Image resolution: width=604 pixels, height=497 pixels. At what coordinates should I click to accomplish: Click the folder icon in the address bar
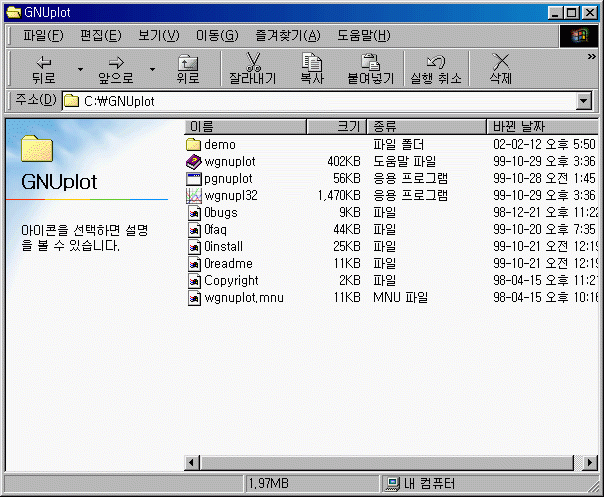(x=71, y=101)
